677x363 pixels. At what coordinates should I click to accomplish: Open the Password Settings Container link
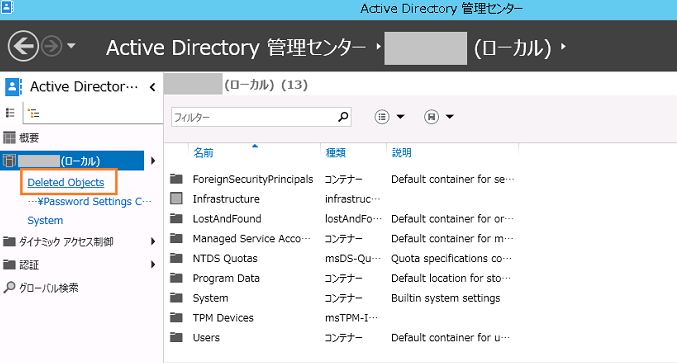[x=89, y=202]
